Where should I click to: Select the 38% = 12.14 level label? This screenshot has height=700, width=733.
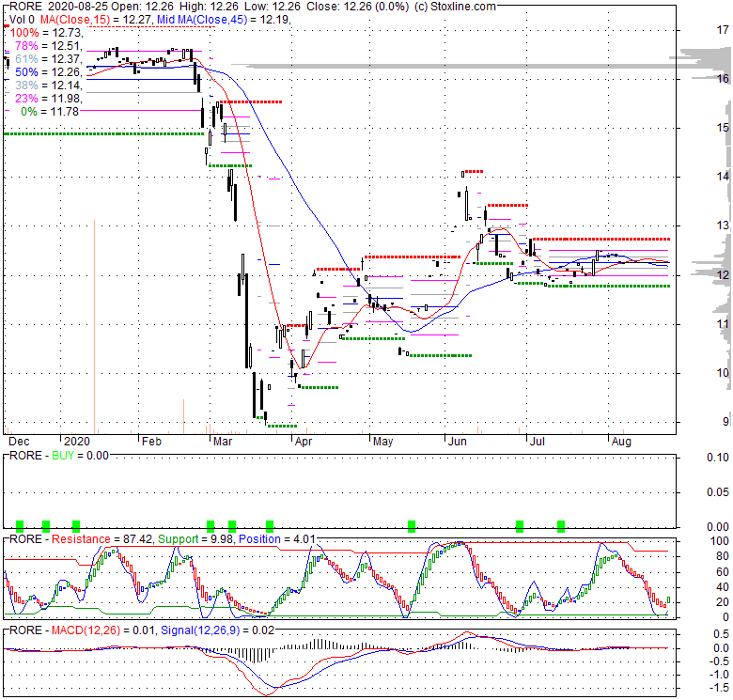(x=49, y=86)
